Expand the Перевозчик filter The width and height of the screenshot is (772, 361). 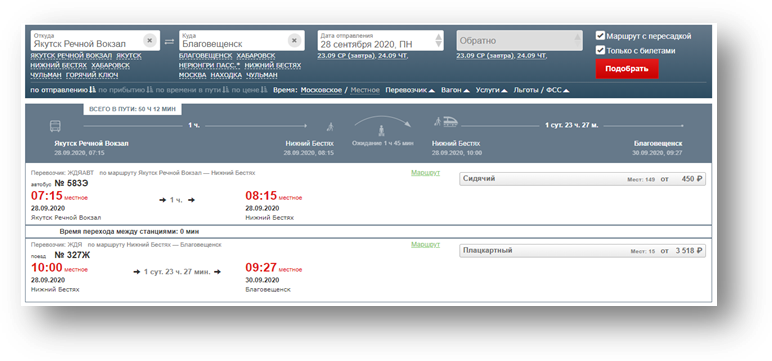(410, 90)
